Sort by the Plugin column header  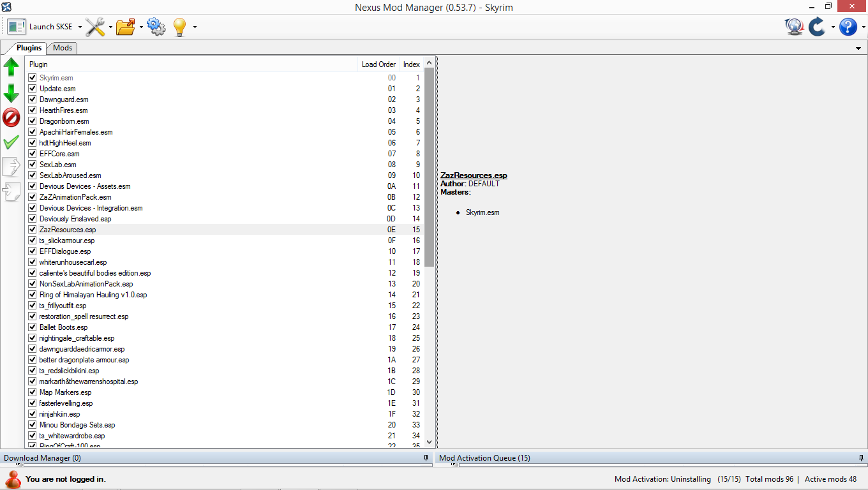(191, 64)
